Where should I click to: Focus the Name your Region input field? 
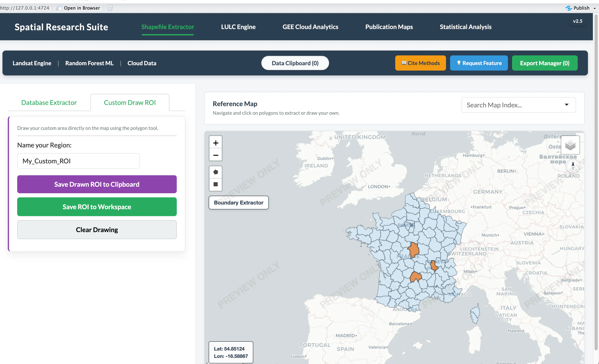point(78,161)
